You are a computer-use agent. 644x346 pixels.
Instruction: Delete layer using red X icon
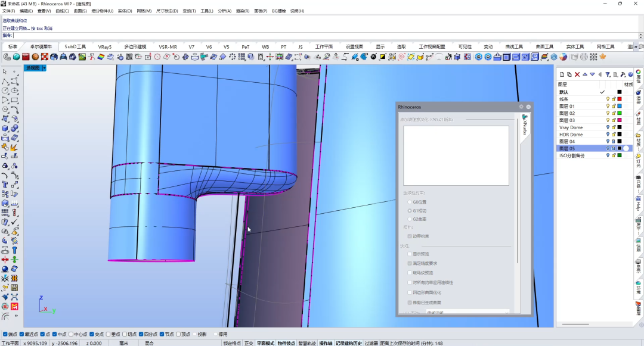point(577,74)
